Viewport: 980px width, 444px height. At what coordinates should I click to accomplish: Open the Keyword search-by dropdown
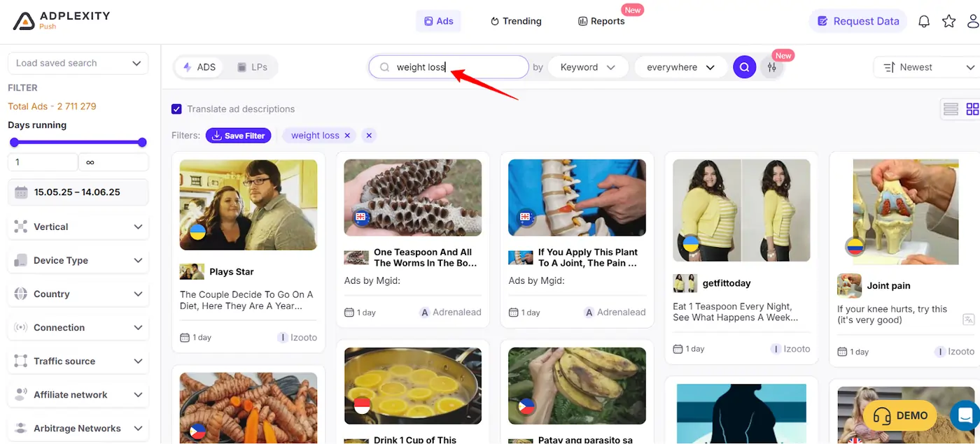[x=587, y=67]
